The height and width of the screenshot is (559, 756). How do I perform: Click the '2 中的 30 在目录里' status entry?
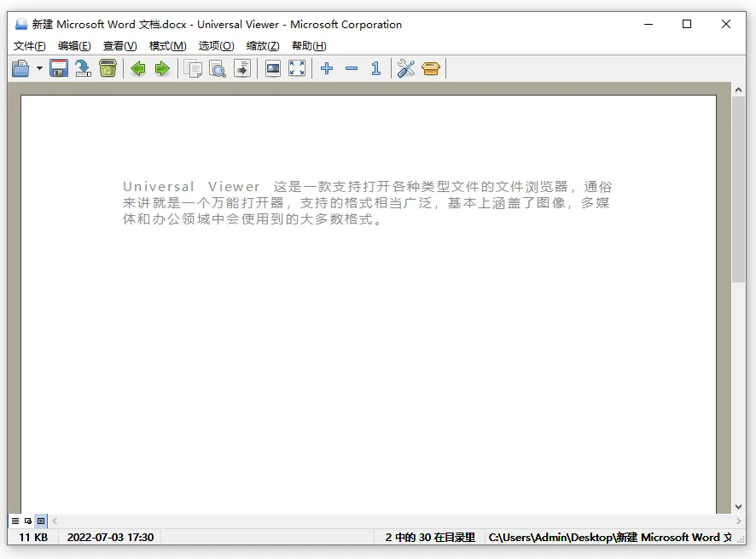(430, 538)
